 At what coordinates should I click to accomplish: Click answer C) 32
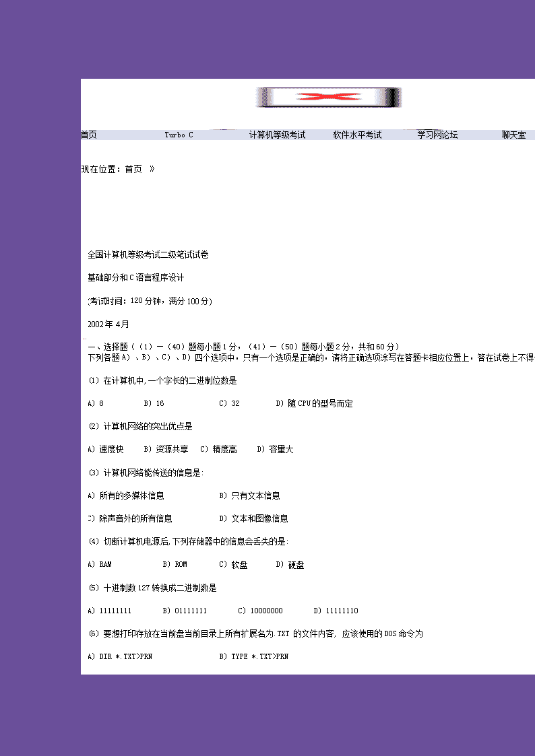[229, 403]
